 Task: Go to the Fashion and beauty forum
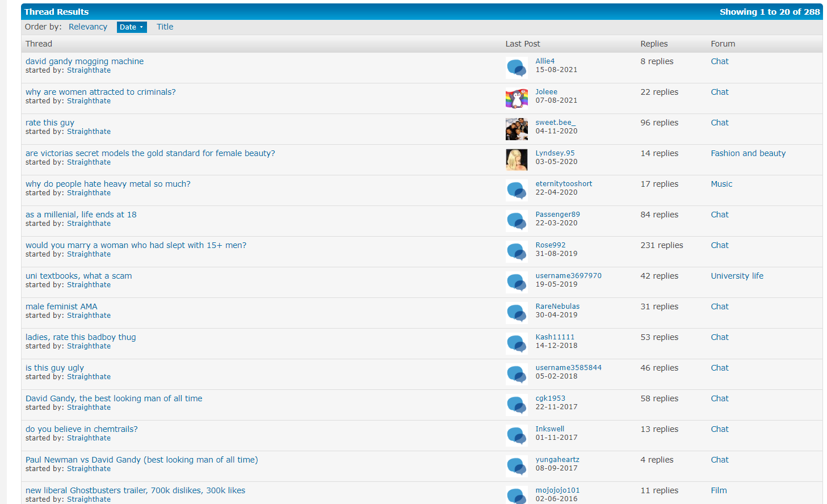point(748,153)
